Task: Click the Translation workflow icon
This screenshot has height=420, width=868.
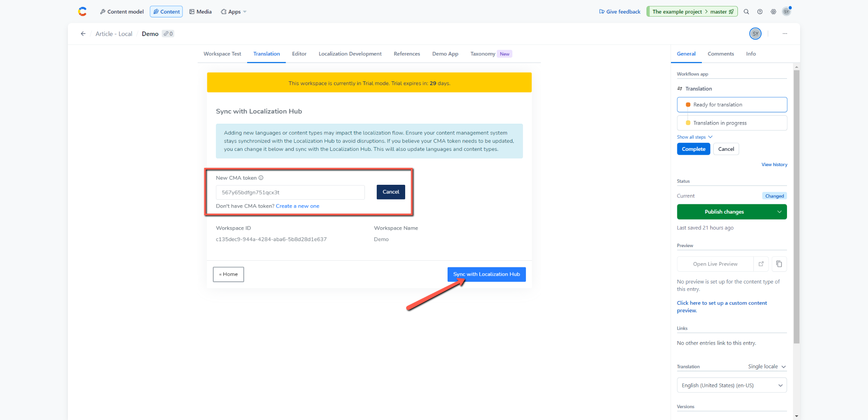Action: 680,89
